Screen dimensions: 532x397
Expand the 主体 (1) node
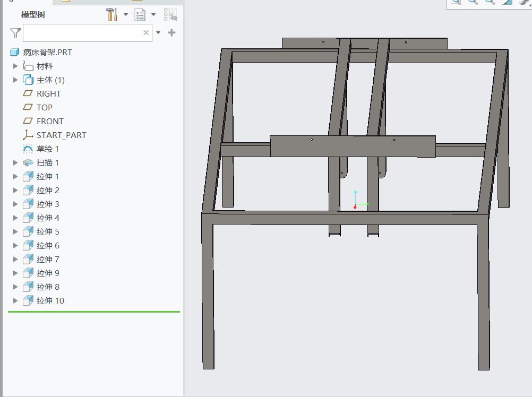[15, 80]
